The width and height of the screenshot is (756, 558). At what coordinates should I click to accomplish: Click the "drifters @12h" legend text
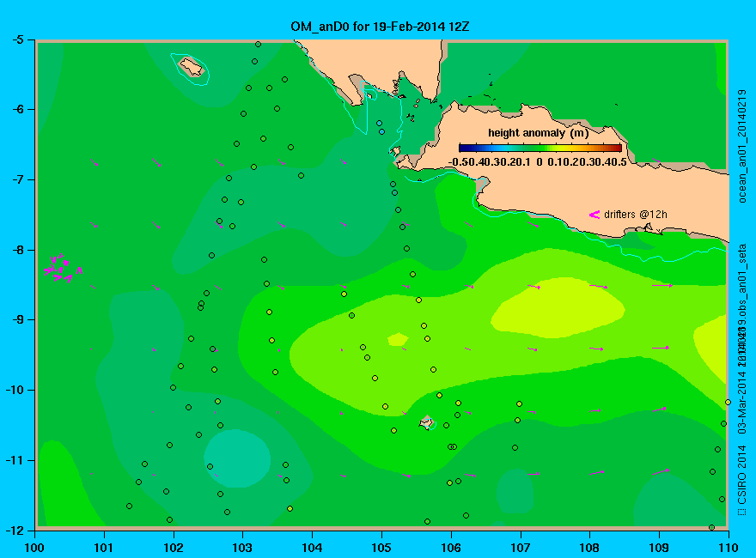click(636, 215)
